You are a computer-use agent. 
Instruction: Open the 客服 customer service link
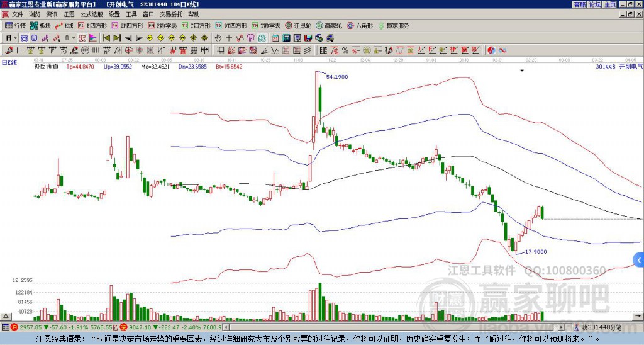pyautogui.click(x=579, y=4)
